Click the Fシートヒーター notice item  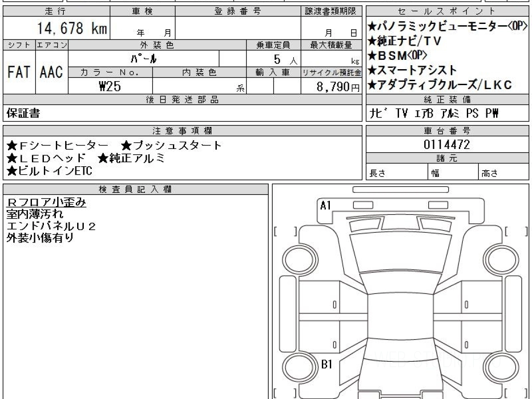coord(58,145)
